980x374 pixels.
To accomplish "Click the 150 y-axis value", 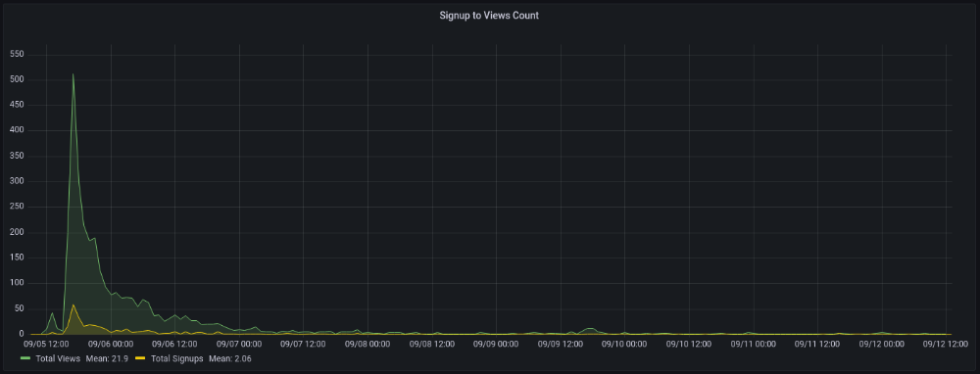I will point(18,257).
